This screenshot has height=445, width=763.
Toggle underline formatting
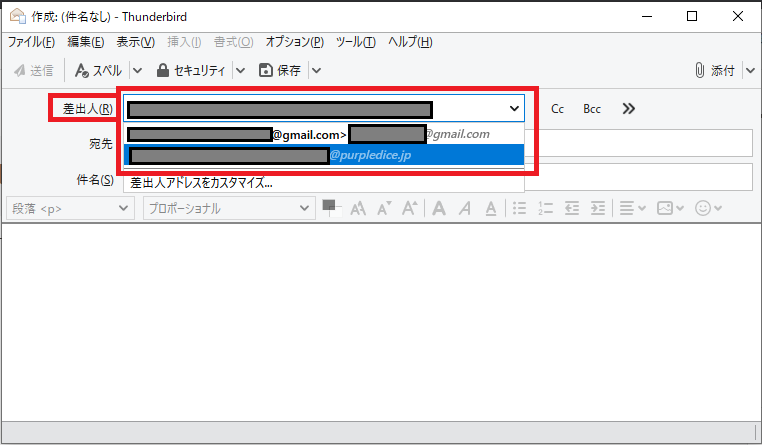pyautogui.click(x=491, y=208)
